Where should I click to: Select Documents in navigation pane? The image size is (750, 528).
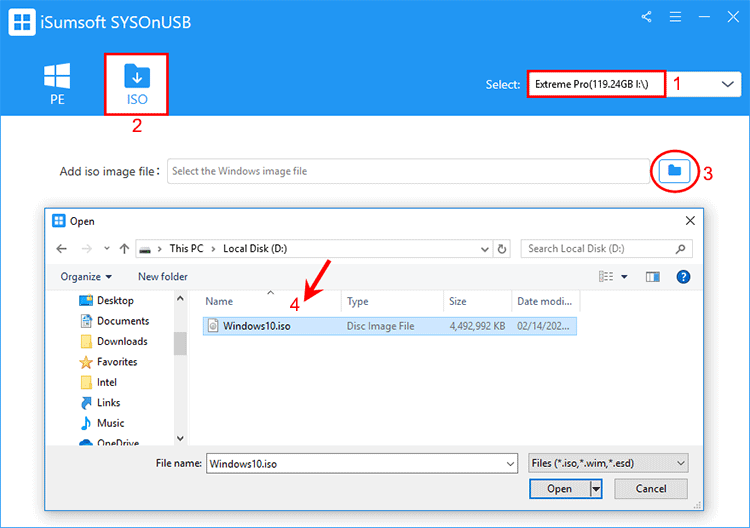coord(115,321)
